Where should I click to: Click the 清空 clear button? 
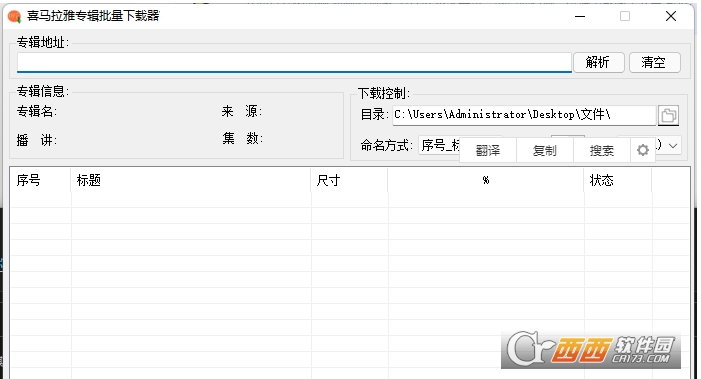tap(655, 62)
